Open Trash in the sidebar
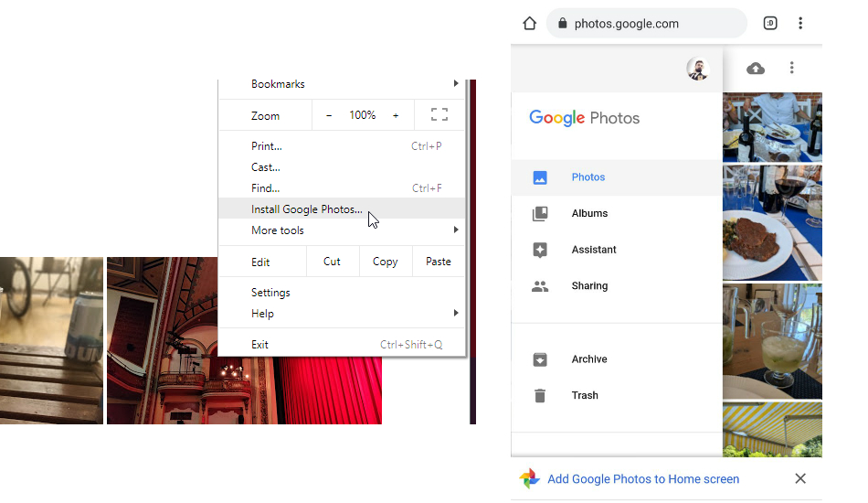The image size is (868, 503). (617, 395)
